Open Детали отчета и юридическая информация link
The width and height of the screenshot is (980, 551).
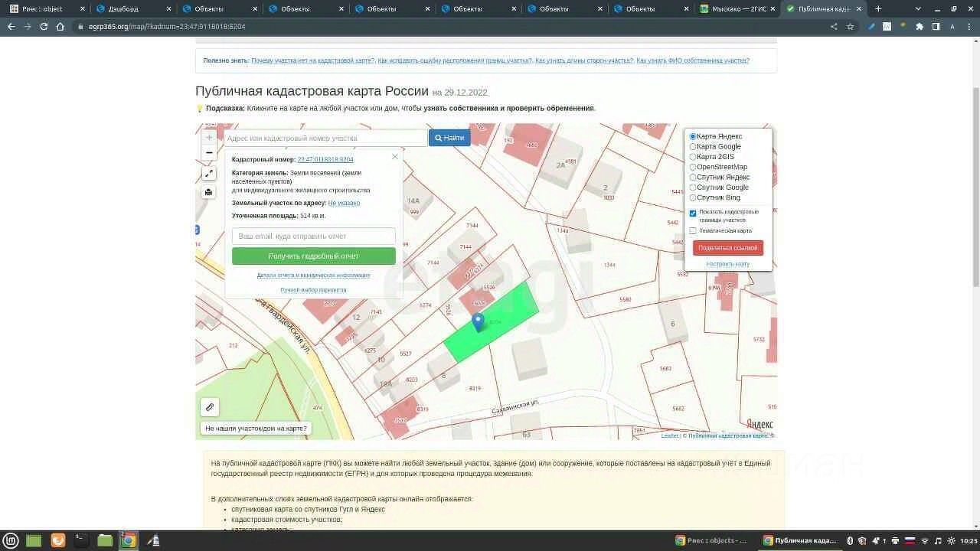[x=313, y=275]
